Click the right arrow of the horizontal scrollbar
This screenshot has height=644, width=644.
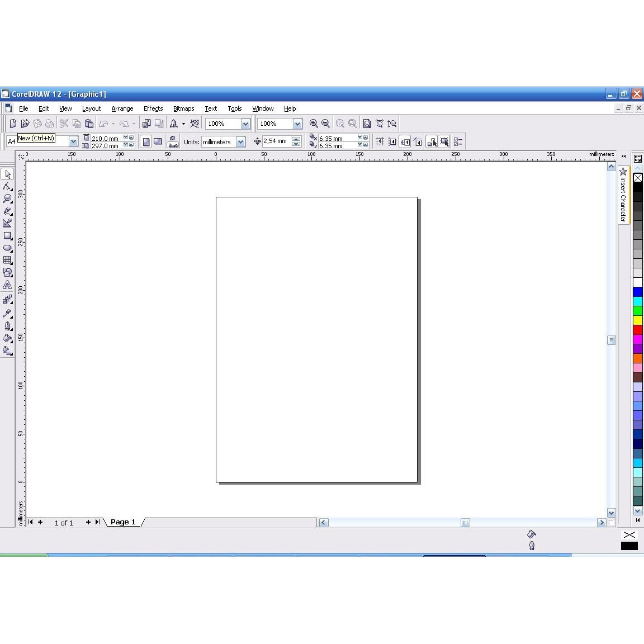(x=602, y=522)
